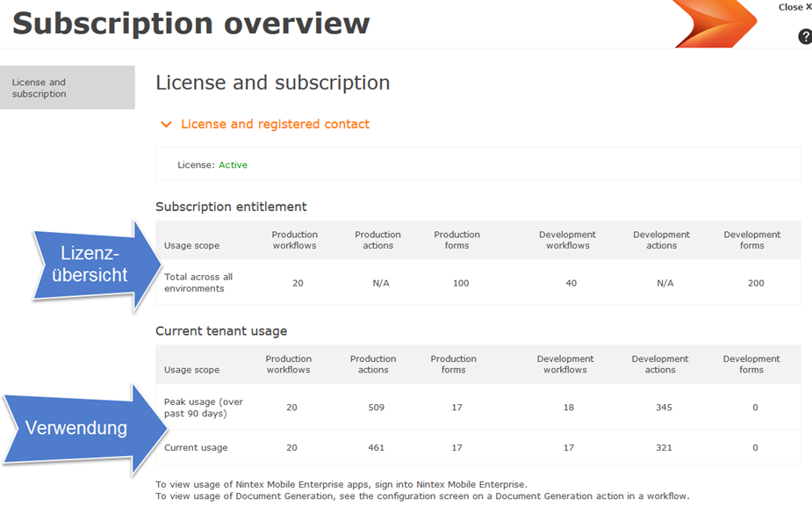Screen dimensions: 812x521
Task: Click Peak usage (over past 90 days) label
Action: (x=204, y=408)
